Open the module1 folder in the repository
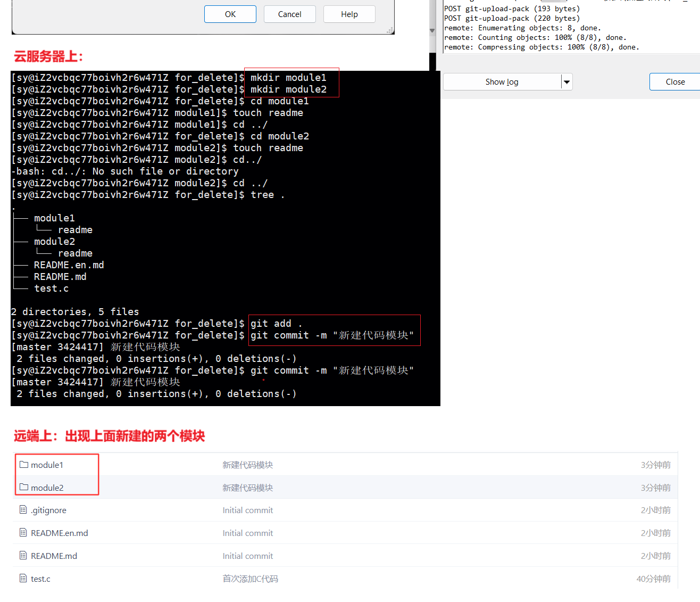Screen dimensions: 700x602 (x=47, y=465)
